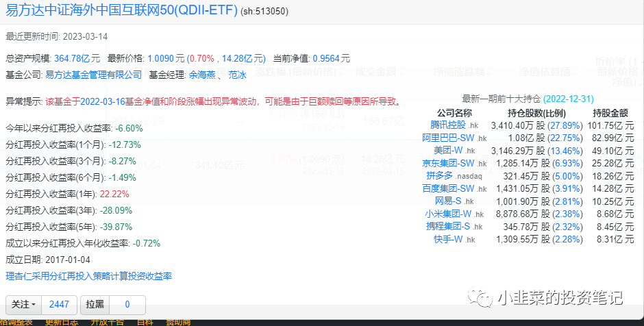Open 理杏仁采用分红再投入策略计算投资收益率 link
The image size is (644, 326).
[88, 276]
